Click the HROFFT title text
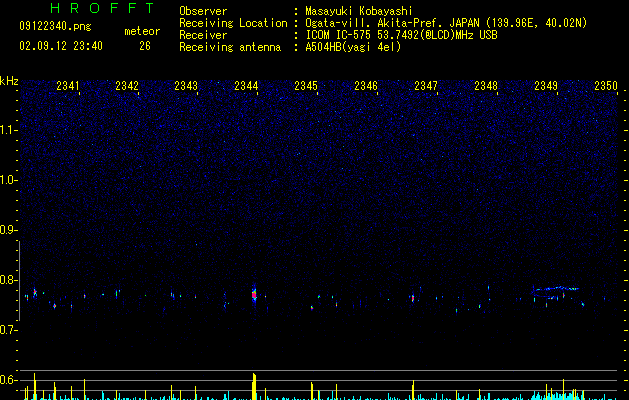The image size is (629, 400). [102, 8]
